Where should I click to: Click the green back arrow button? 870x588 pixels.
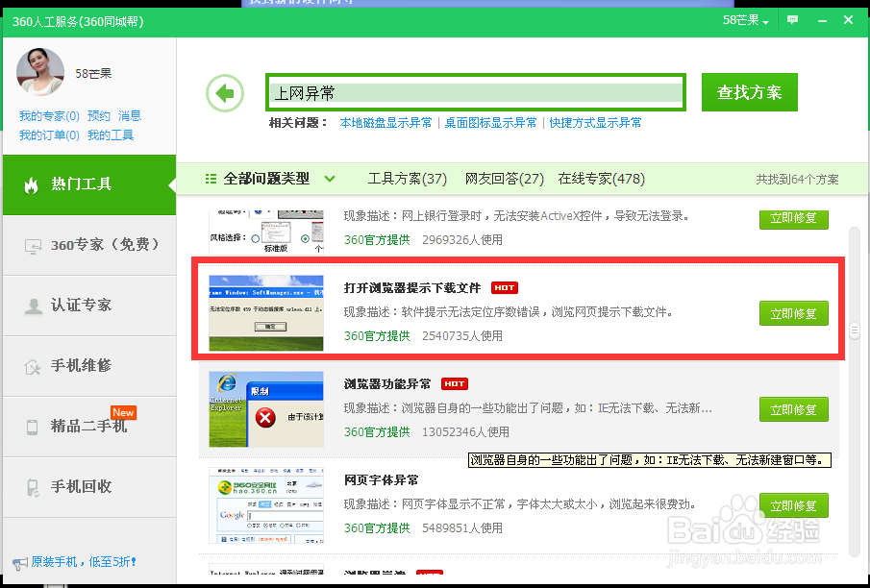[225, 93]
